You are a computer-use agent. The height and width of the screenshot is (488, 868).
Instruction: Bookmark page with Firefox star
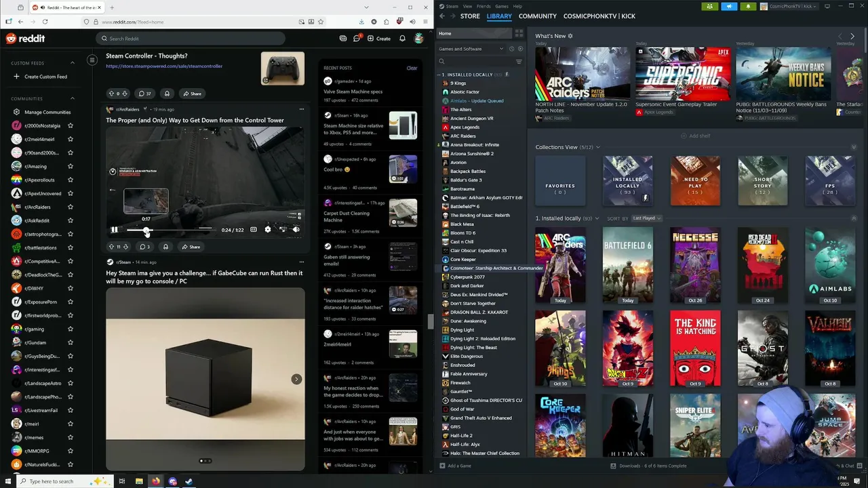click(x=321, y=22)
